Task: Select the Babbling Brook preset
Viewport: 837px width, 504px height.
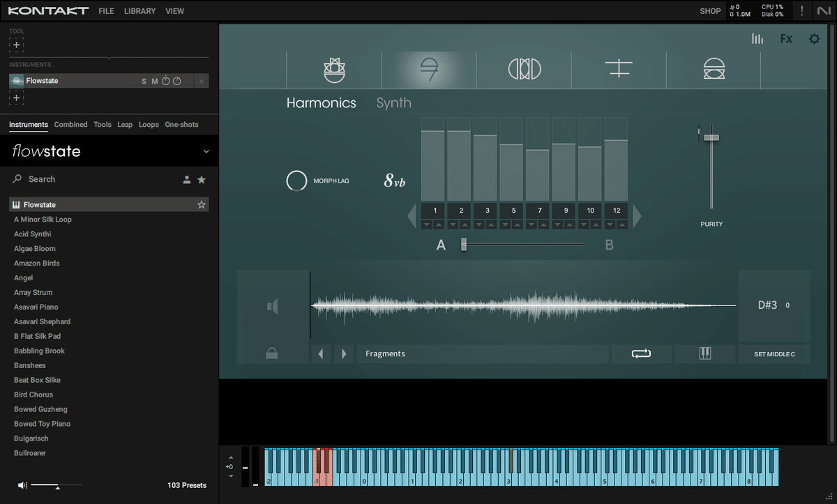Action: (x=39, y=351)
